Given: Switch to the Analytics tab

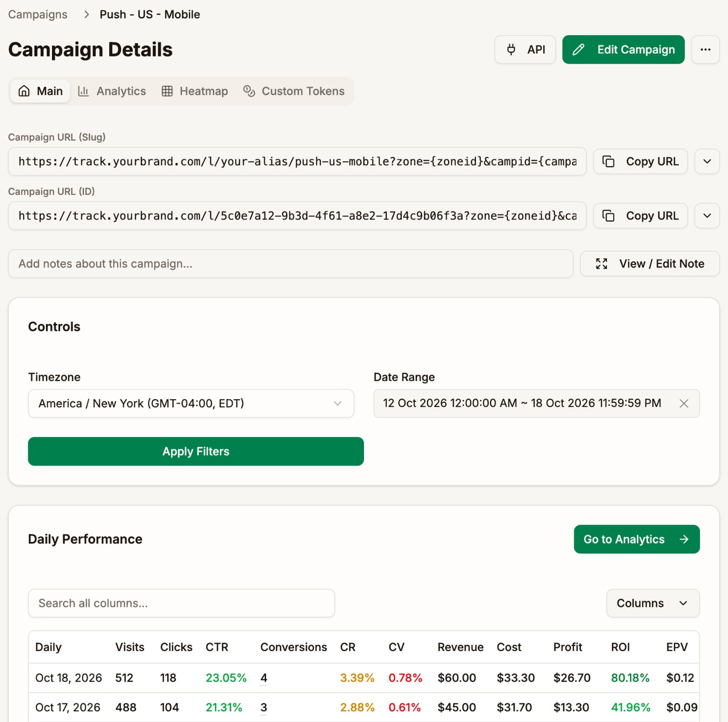Looking at the screenshot, I should tap(112, 91).
